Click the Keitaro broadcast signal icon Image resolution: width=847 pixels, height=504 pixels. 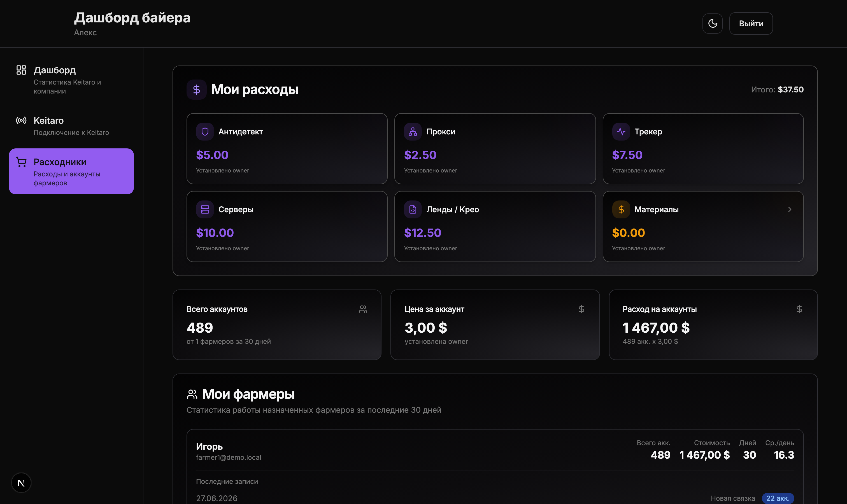pyautogui.click(x=21, y=121)
